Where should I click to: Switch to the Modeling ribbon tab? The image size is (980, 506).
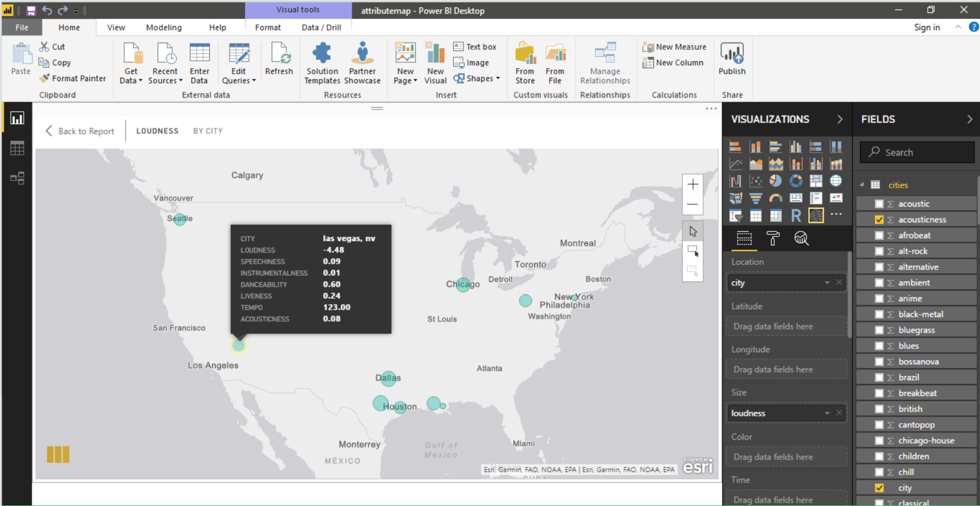[164, 27]
